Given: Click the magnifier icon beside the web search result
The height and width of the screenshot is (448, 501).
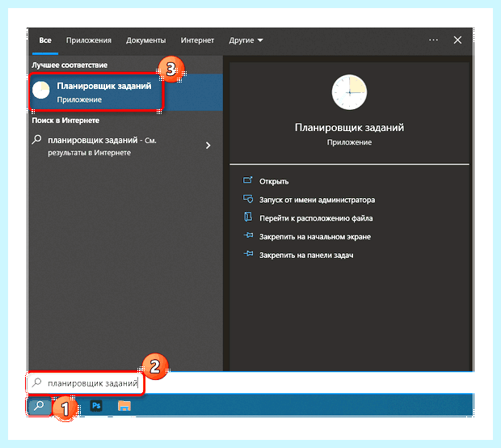Looking at the screenshot, I should [37, 140].
